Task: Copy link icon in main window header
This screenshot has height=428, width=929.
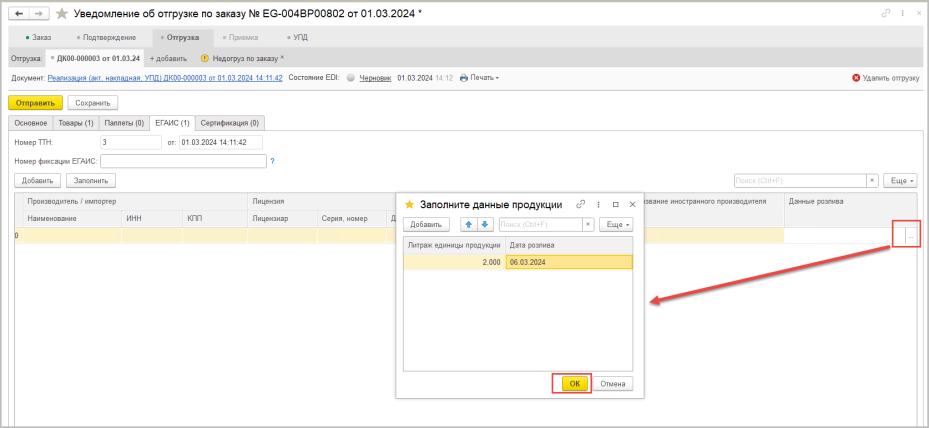Action: click(x=886, y=13)
